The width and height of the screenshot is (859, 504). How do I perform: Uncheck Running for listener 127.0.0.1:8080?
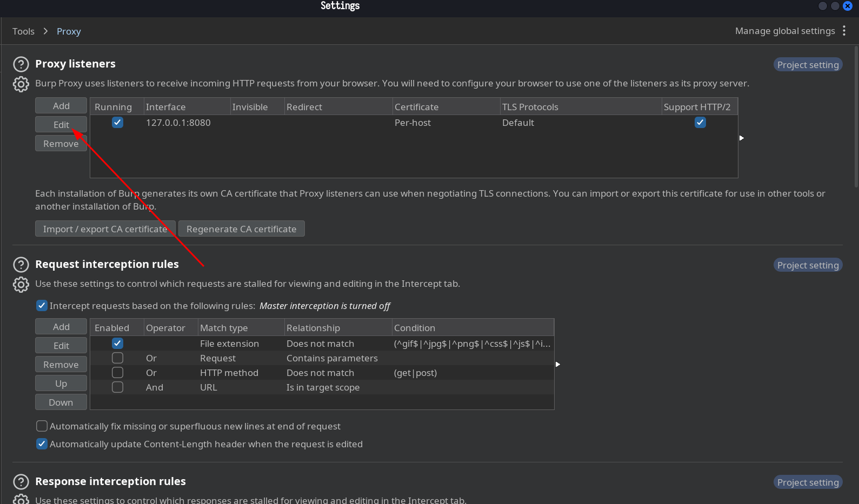[x=117, y=123]
